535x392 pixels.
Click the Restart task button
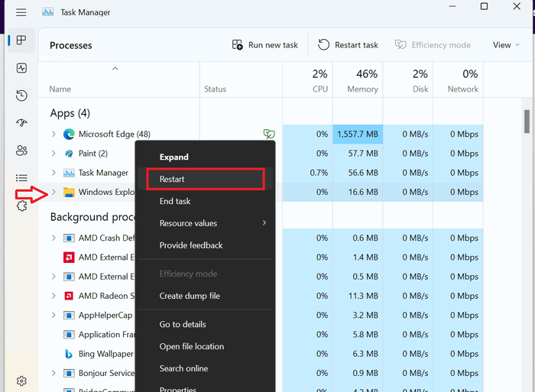point(348,45)
